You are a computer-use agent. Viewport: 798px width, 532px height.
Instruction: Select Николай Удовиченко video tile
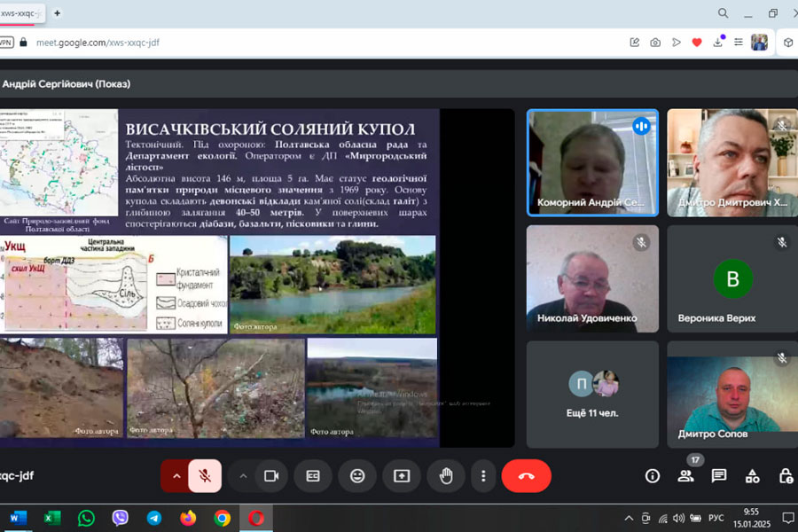(x=592, y=278)
